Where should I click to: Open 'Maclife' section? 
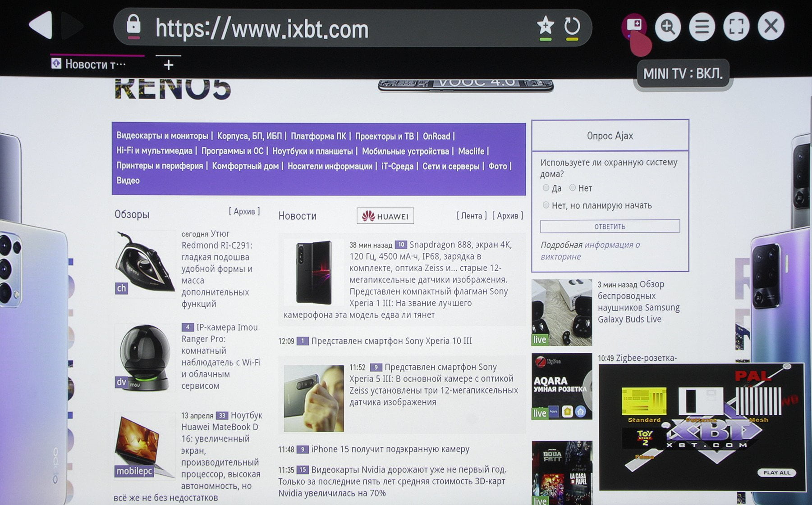pos(471,151)
